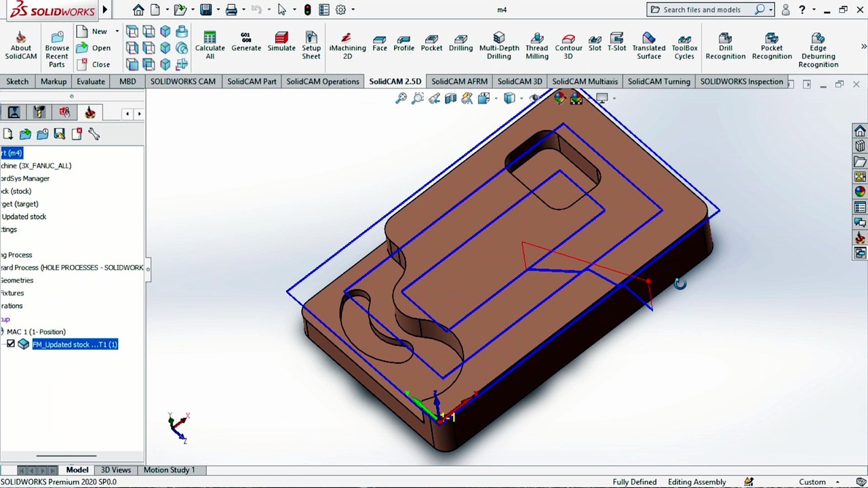Screen dimensions: 868x488
Task: Open the Save dropdown arrow
Action: point(218,9)
